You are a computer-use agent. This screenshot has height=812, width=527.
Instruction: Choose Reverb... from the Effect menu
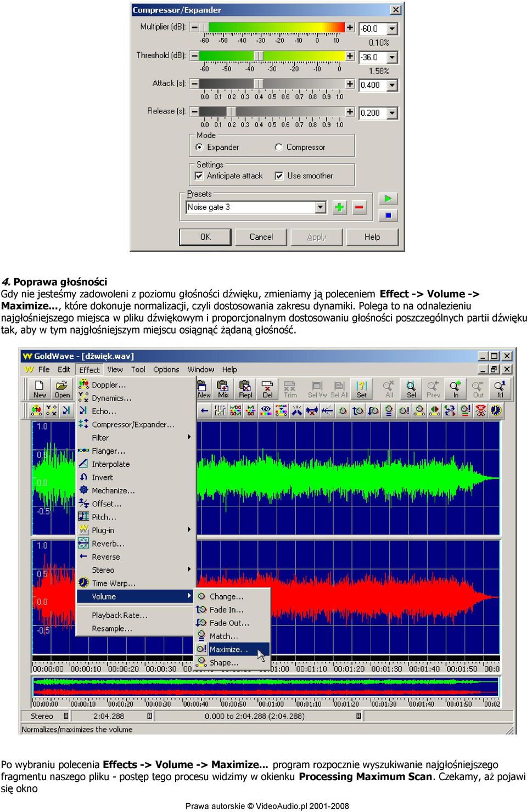coord(136,544)
